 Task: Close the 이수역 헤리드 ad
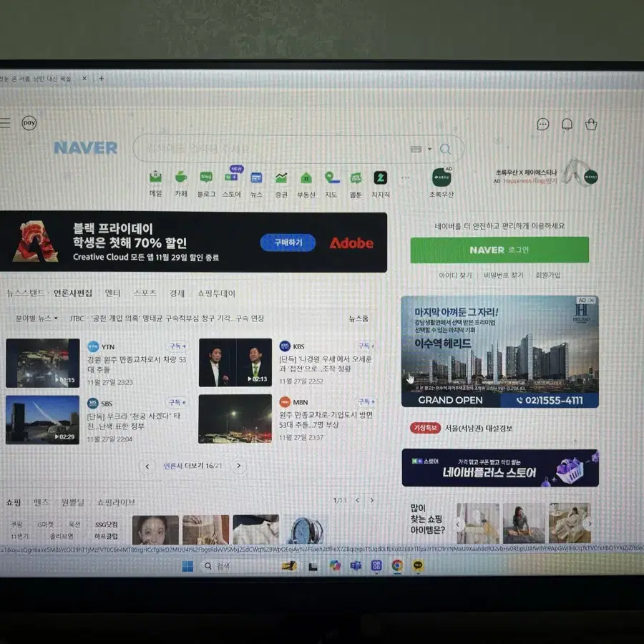[x=592, y=301]
